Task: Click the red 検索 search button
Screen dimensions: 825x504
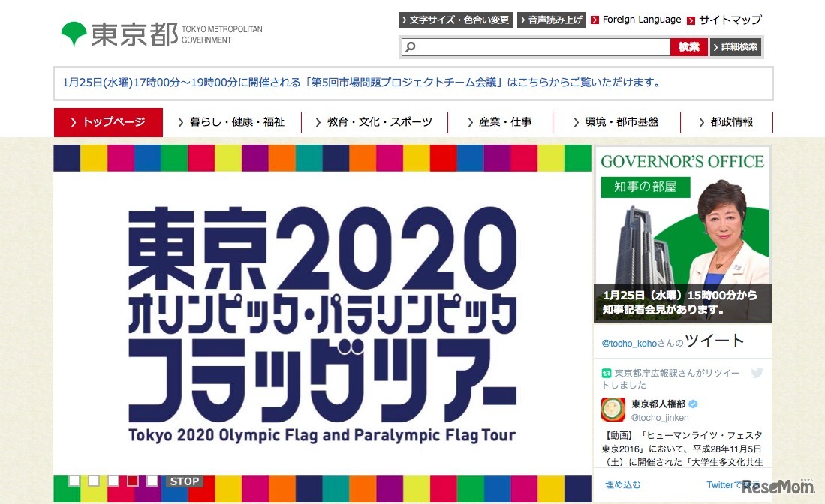Action: pos(688,47)
